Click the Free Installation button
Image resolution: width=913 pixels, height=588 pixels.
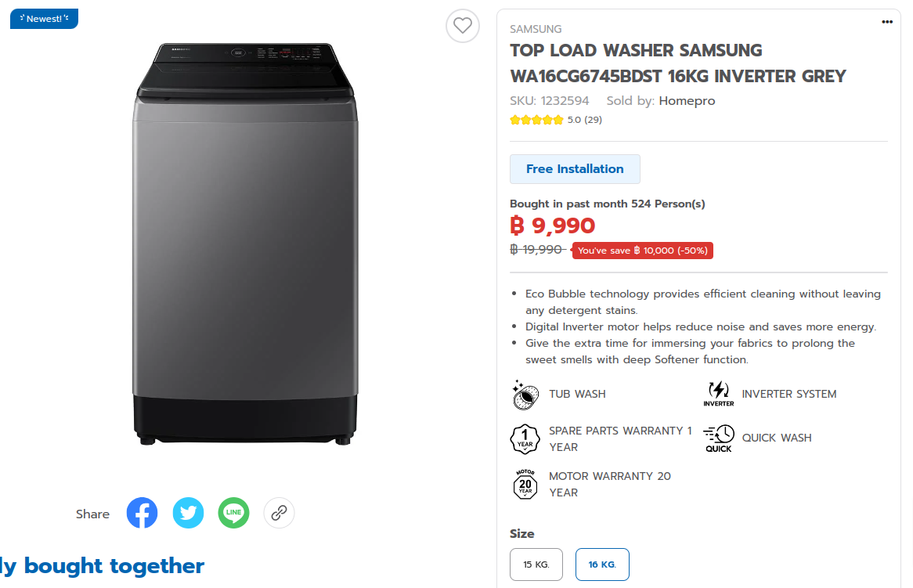575,169
